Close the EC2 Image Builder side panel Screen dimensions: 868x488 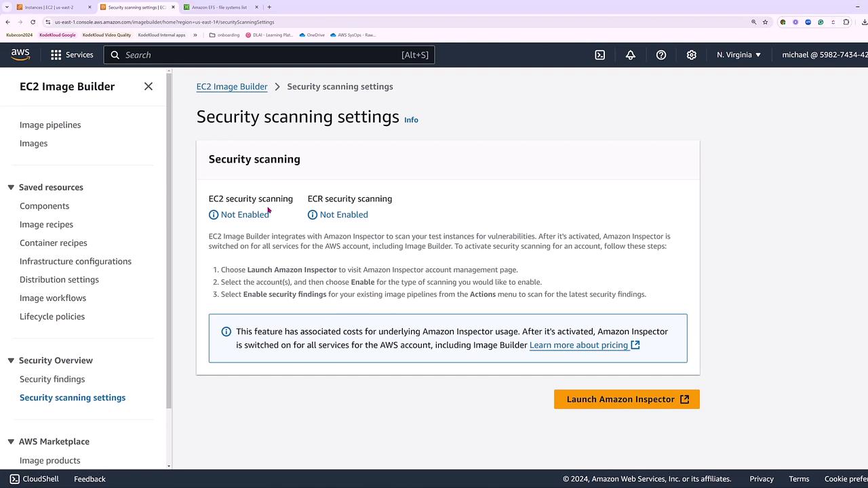tap(149, 86)
